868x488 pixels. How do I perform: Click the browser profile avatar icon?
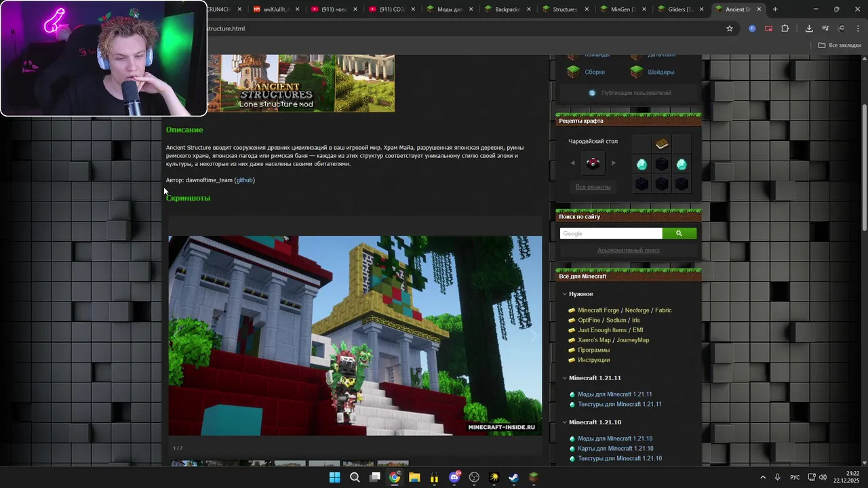[x=842, y=28]
